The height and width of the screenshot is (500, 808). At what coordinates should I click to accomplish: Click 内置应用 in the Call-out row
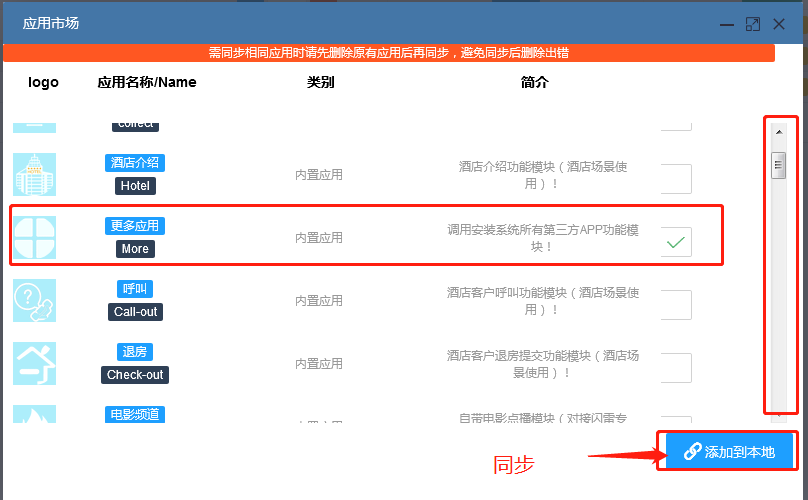319,301
